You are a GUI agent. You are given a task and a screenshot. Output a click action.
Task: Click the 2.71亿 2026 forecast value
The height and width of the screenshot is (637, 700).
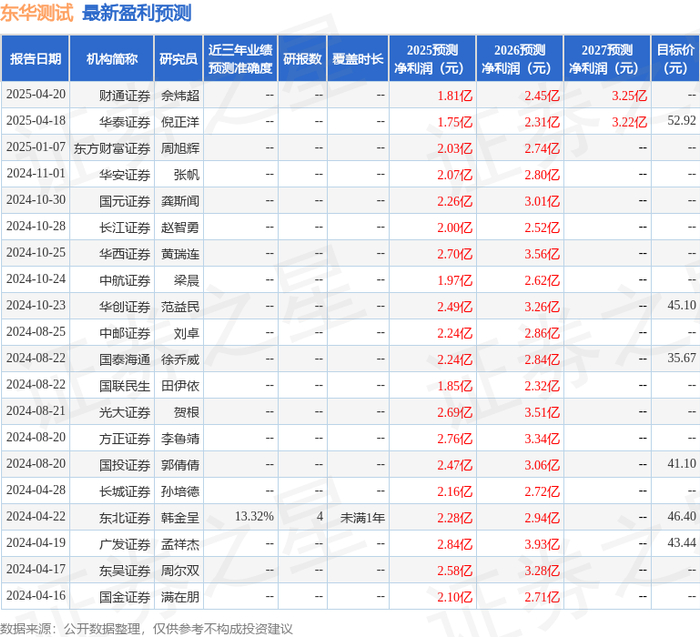click(542, 596)
